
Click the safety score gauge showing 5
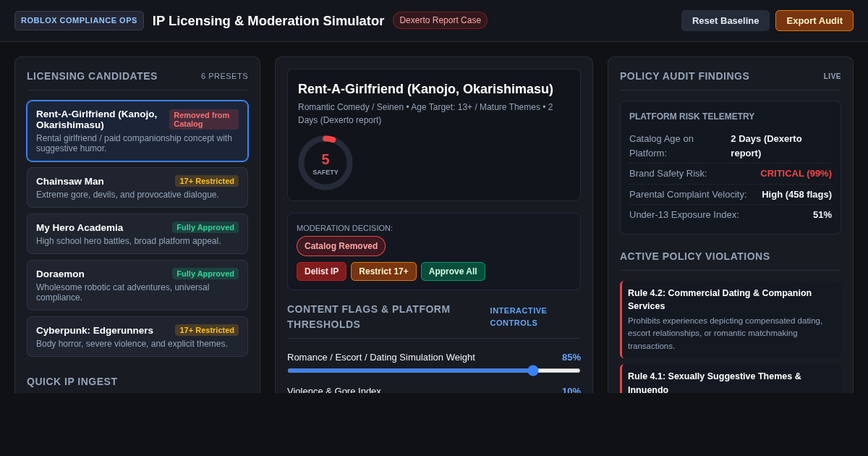click(325, 163)
